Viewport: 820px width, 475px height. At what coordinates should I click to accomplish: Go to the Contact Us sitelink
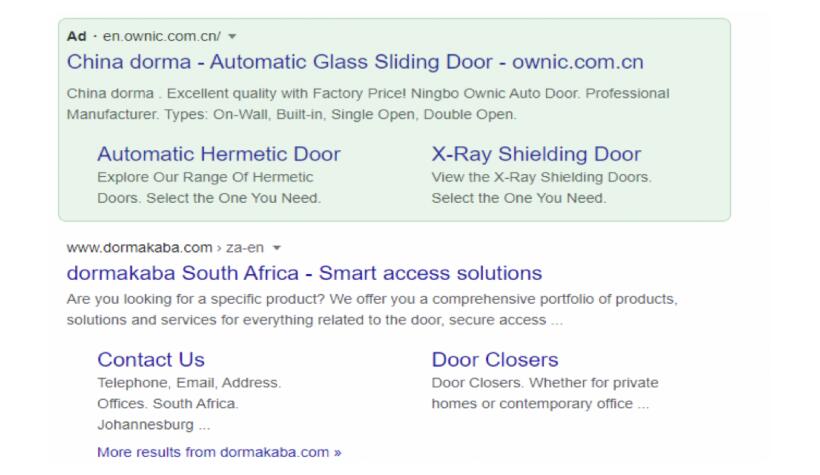(x=151, y=359)
